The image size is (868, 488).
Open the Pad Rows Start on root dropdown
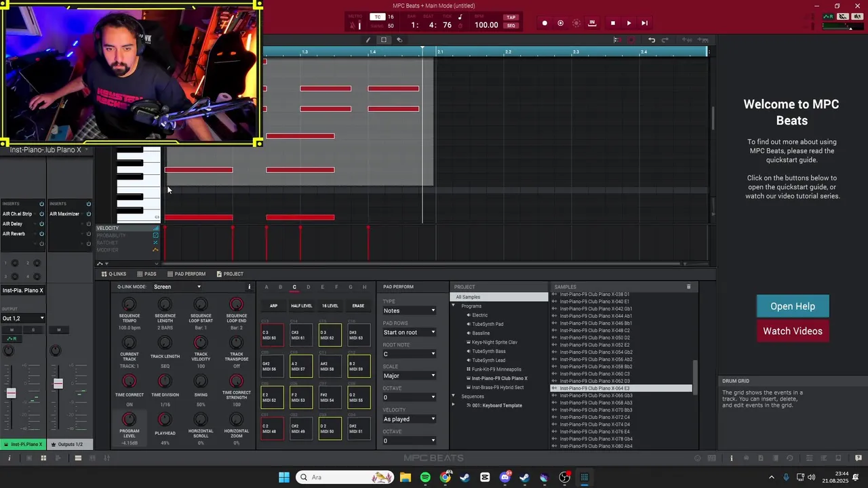click(410, 332)
